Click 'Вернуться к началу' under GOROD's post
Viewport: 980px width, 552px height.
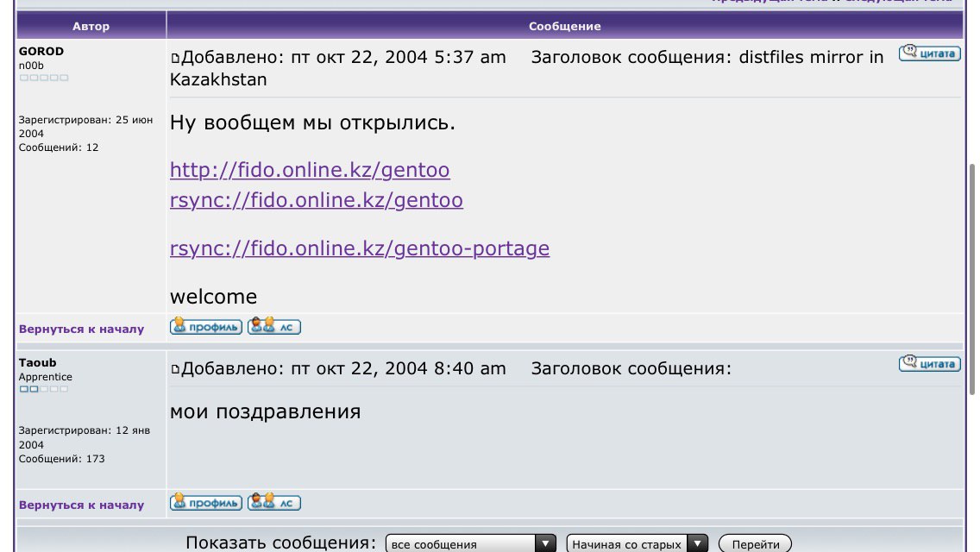pos(81,329)
